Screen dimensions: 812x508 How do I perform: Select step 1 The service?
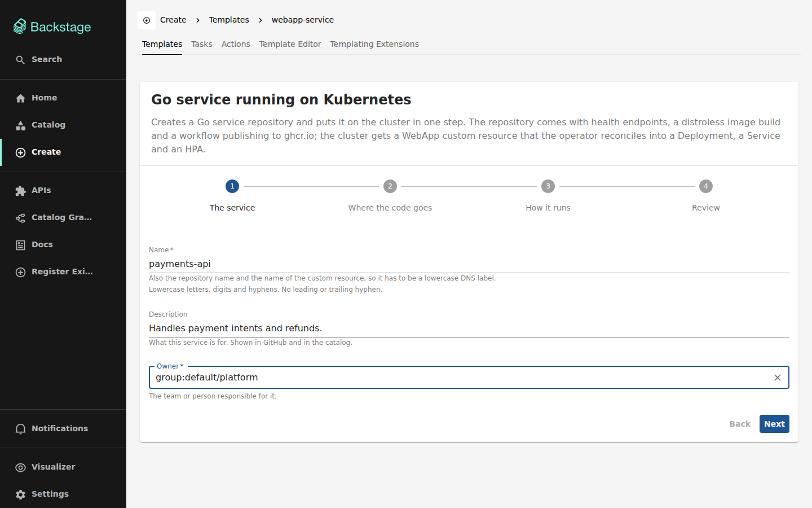tap(232, 196)
